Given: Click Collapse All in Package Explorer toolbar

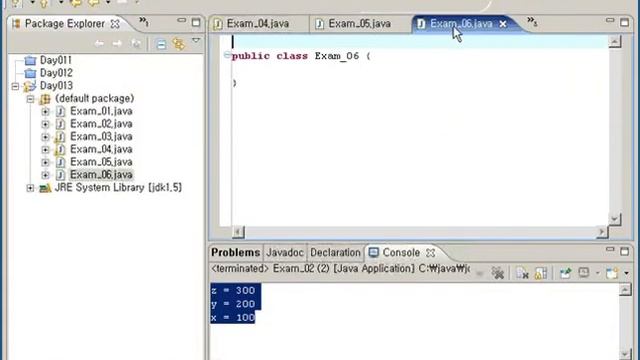Looking at the screenshot, I should coord(161,44).
